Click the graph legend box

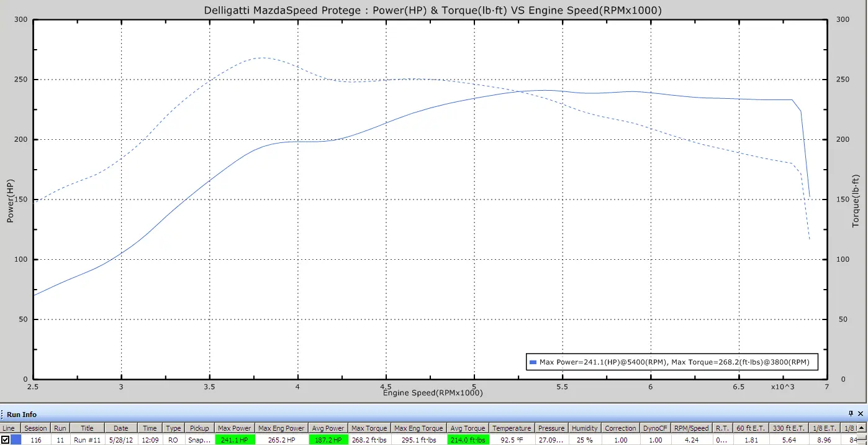[672, 362]
